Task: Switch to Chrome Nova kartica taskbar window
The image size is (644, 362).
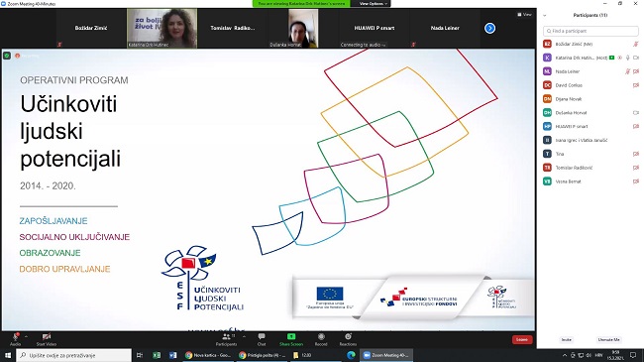Action: pyautogui.click(x=208, y=355)
